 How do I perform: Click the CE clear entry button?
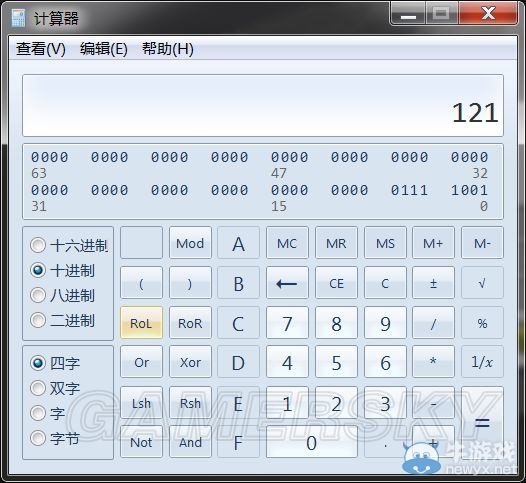pos(336,283)
